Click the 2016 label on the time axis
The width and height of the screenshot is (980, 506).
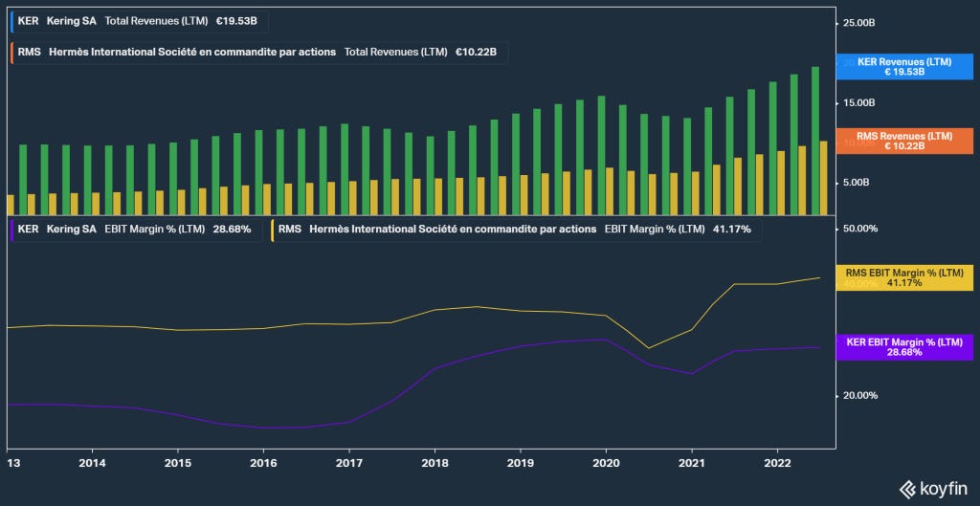pos(263,463)
